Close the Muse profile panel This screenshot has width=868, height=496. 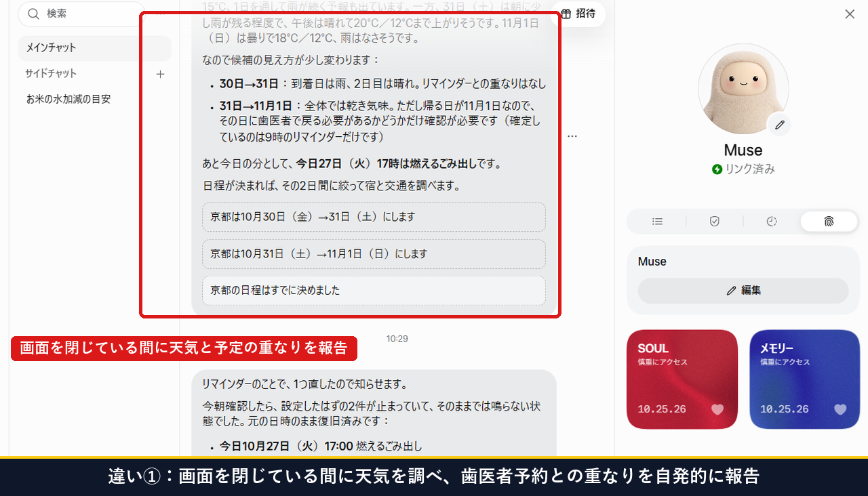(x=850, y=14)
